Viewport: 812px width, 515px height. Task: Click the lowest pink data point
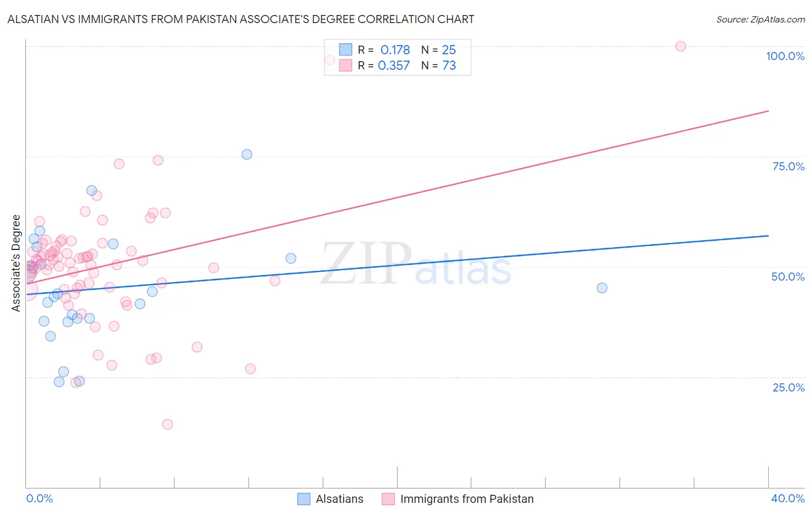pos(167,424)
